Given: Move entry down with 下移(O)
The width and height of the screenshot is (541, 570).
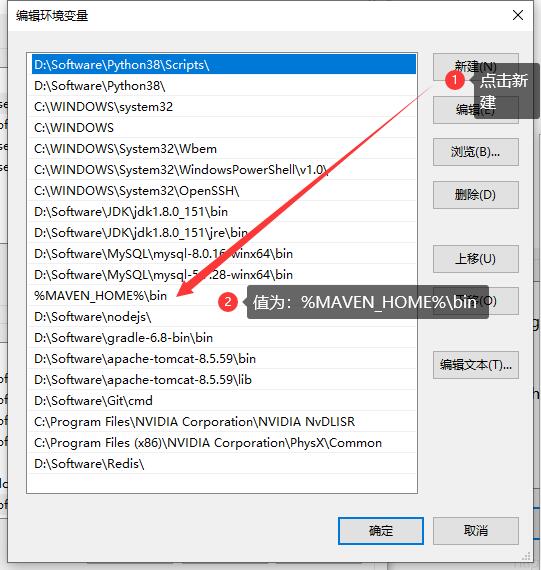Looking at the screenshot, I should (476, 301).
